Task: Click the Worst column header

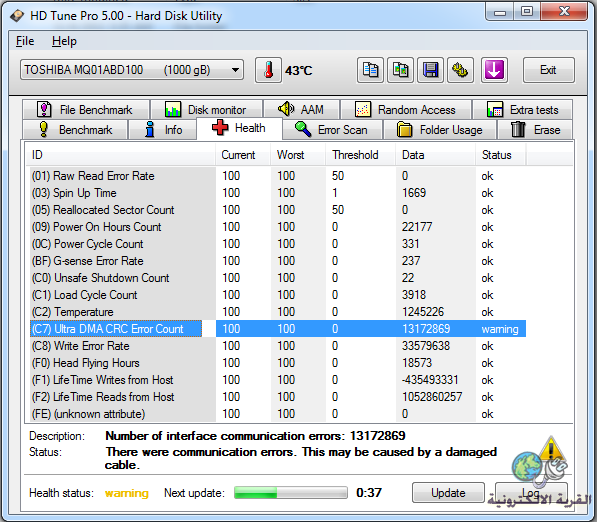Action: [298, 155]
